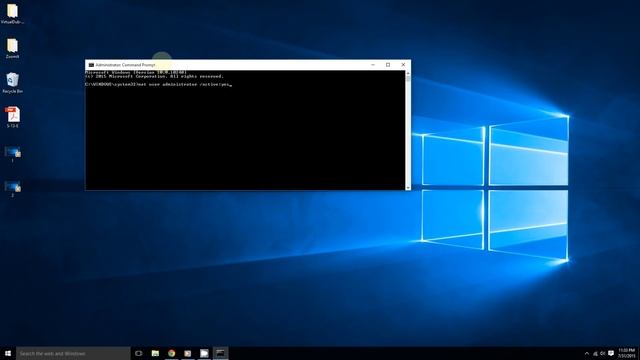This screenshot has width=640, height=360.
Task: Click the net user administrator command line
Action: (x=158, y=84)
